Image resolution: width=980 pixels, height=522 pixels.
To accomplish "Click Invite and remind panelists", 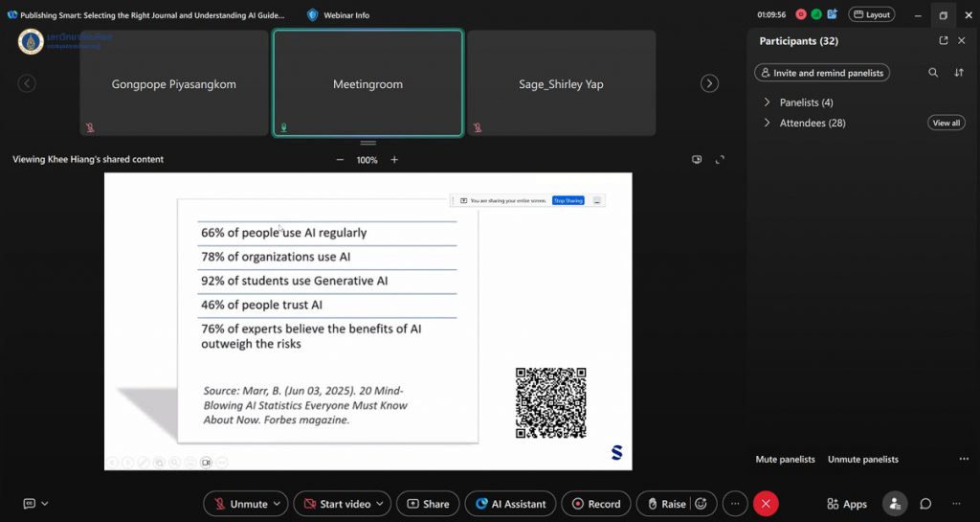I will click(x=822, y=73).
